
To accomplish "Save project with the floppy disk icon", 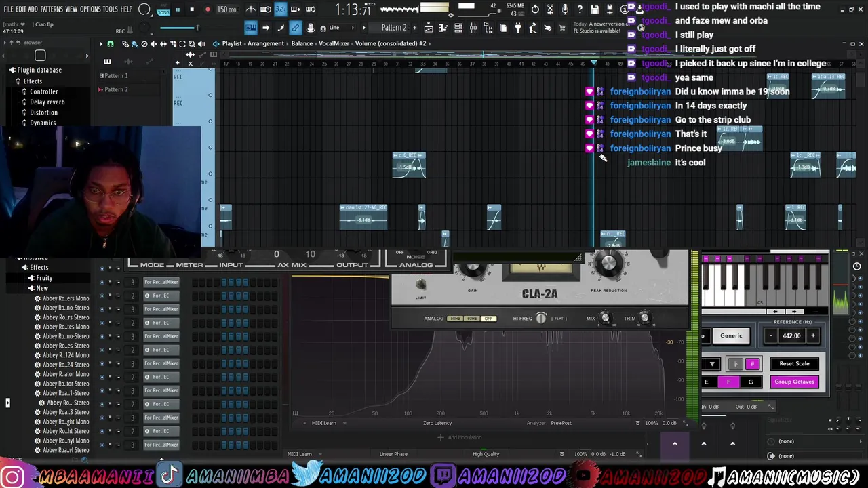I will coord(595,9).
